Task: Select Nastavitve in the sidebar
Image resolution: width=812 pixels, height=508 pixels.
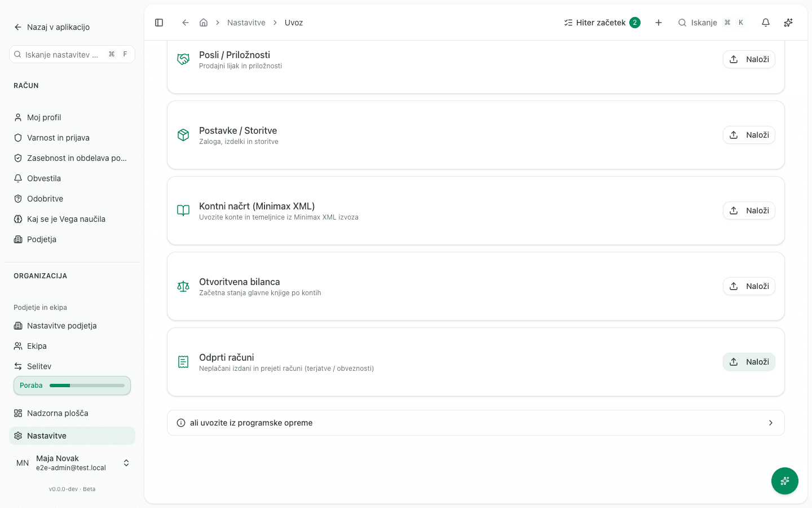Action: (x=72, y=436)
